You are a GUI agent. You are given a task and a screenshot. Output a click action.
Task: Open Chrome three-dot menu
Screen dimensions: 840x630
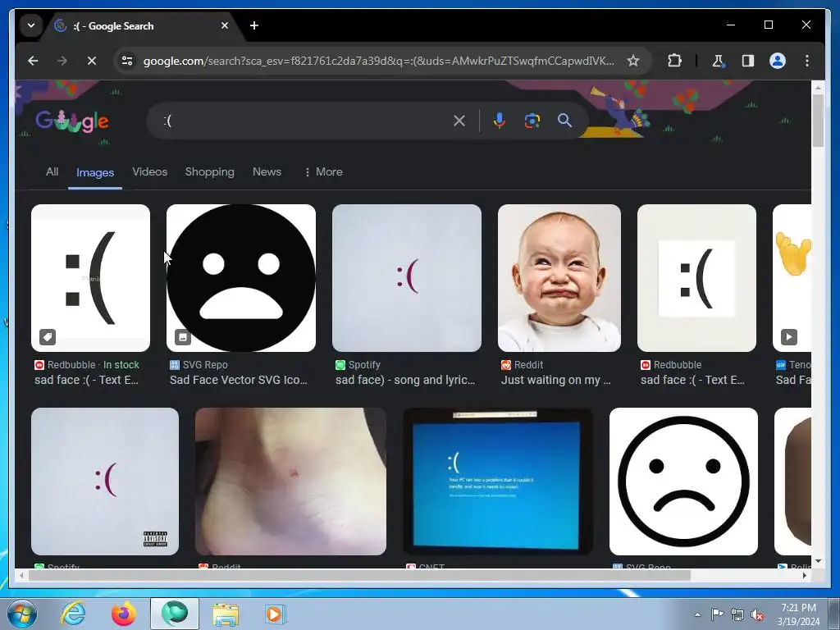click(x=807, y=61)
